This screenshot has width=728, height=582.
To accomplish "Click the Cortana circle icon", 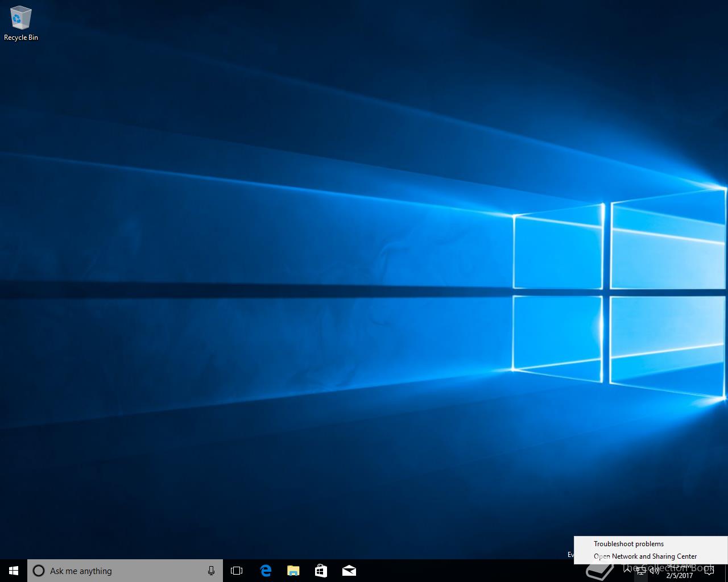I will tap(39, 571).
